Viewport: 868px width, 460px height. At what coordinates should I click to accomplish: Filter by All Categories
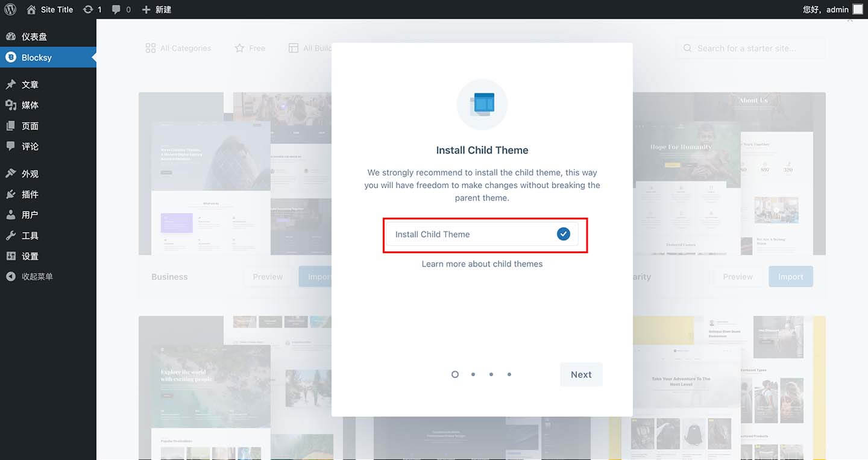coord(178,48)
